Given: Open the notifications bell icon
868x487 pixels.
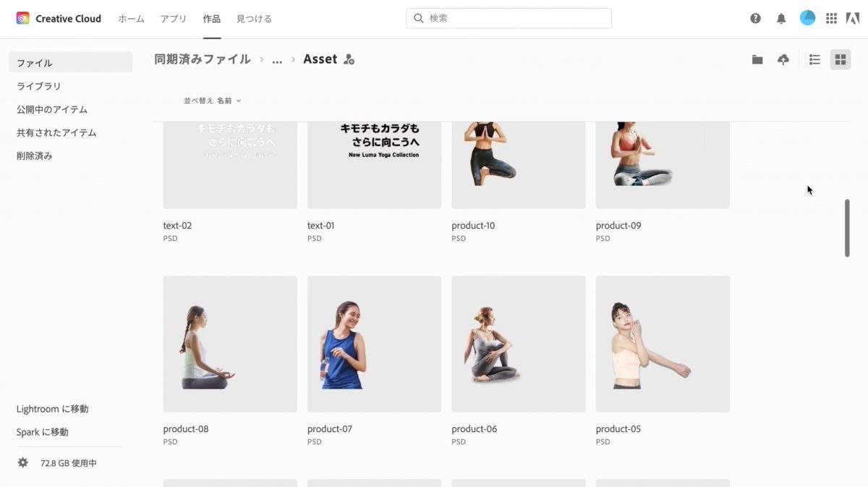Looking at the screenshot, I should 781,19.
